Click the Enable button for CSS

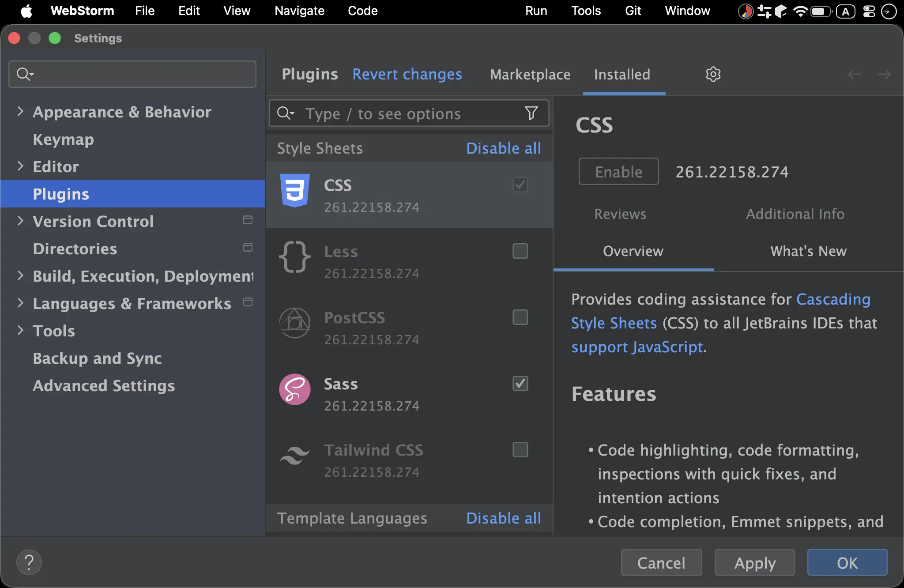click(x=619, y=172)
